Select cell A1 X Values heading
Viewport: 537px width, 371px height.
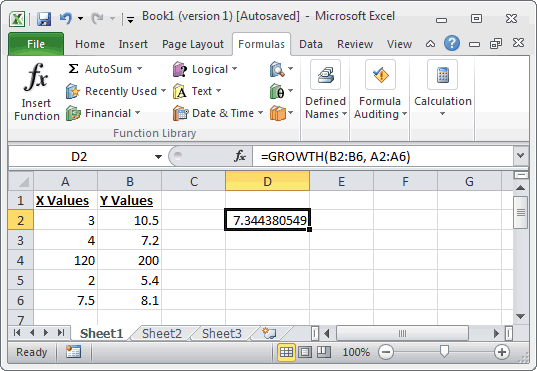coord(65,200)
